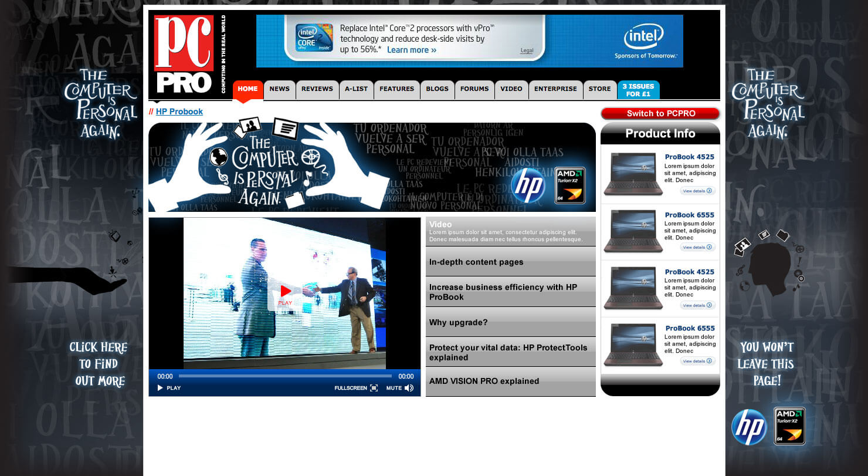Switch to the Forums tab
Viewport: 868px width, 476px height.
tap(474, 89)
